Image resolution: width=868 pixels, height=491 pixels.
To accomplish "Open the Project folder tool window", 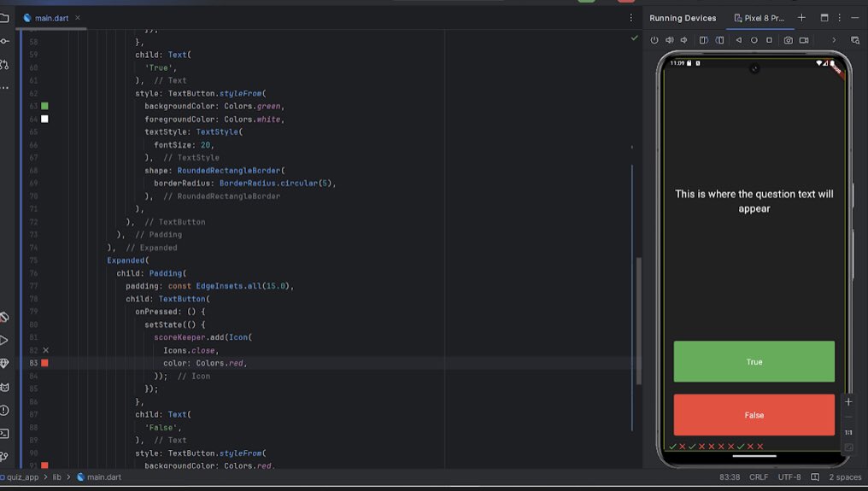I will coord(4,18).
